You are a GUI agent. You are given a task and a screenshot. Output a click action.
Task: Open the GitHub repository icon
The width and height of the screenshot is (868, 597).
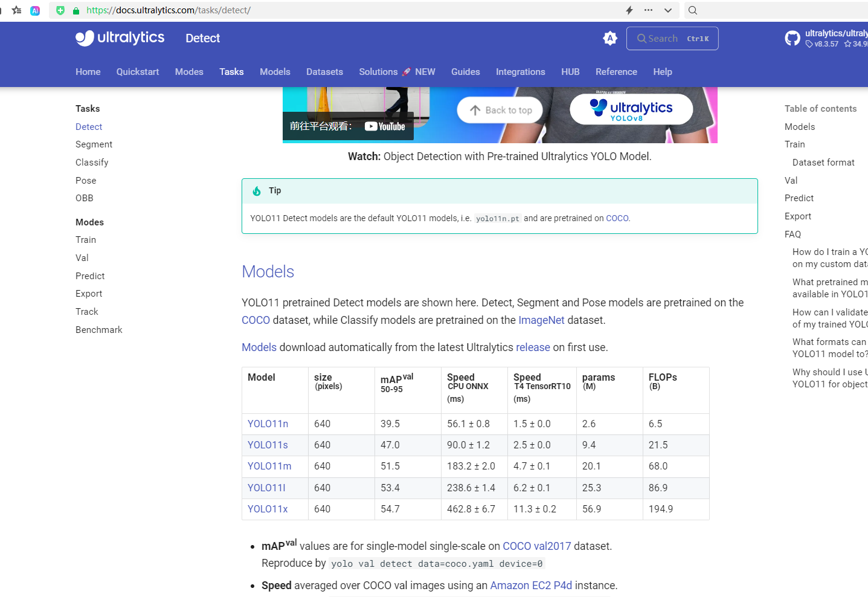pyautogui.click(x=792, y=39)
